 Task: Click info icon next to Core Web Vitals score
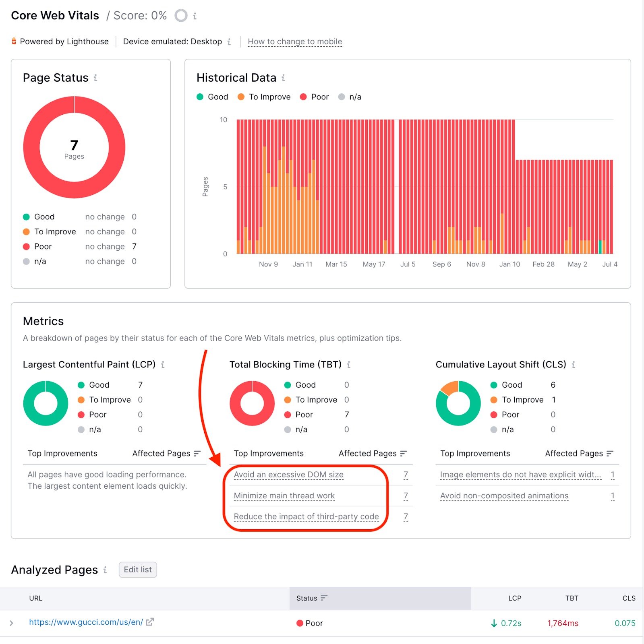pyautogui.click(x=195, y=16)
